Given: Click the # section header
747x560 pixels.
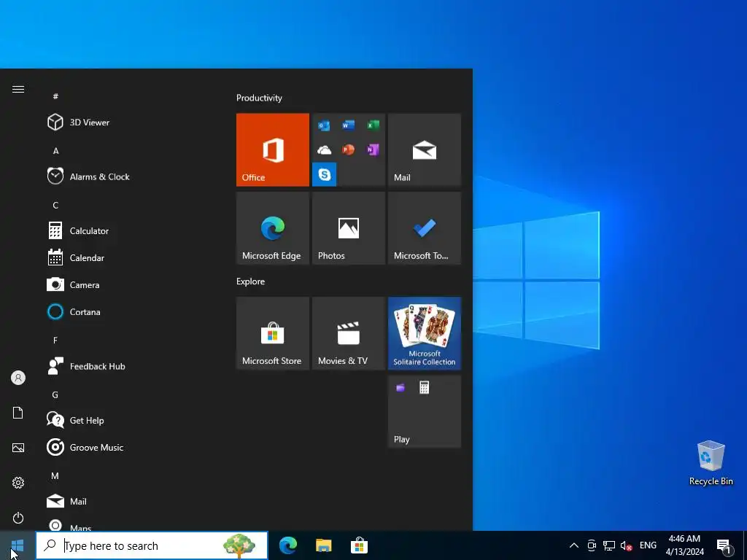Looking at the screenshot, I should coord(55,96).
